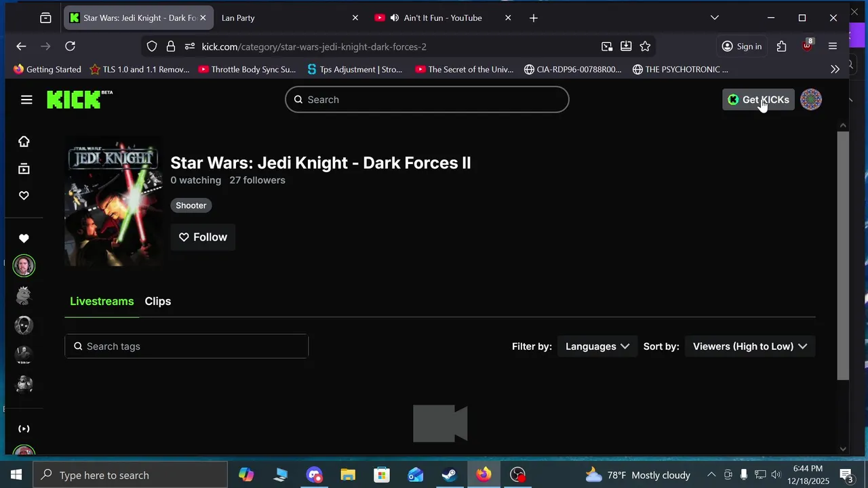This screenshot has width=868, height=488.
Task: Click Get KICKs button
Action: tap(758, 100)
